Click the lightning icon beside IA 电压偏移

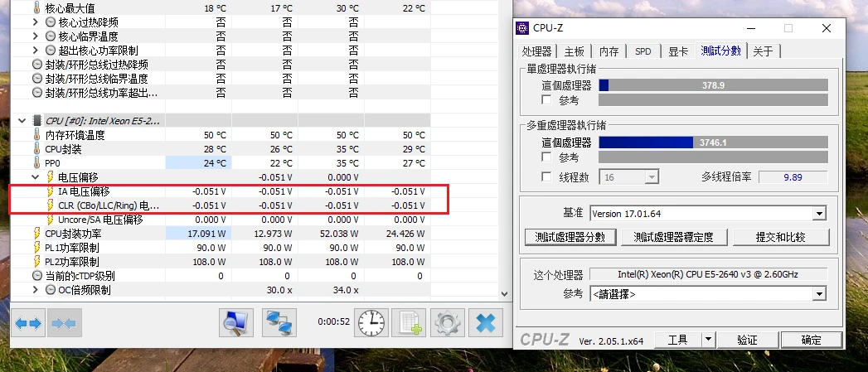51,191
